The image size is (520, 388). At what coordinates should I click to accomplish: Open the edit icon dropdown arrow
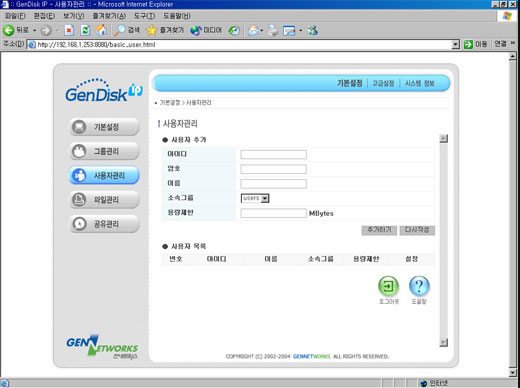[300, 30]
